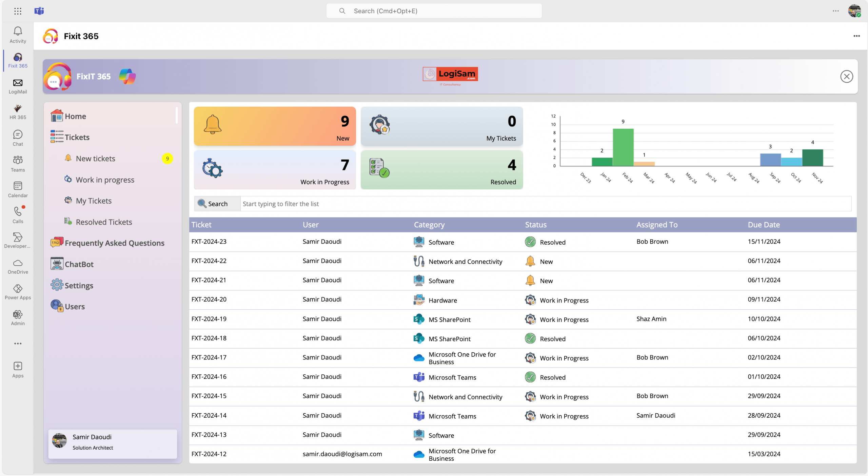Click the bell icon on New card
Viewport: 868px width, 476px height.
pos(213,124)
